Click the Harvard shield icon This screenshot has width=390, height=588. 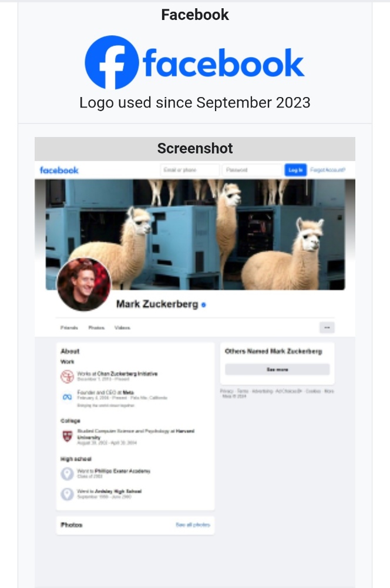tap(67, 436)
